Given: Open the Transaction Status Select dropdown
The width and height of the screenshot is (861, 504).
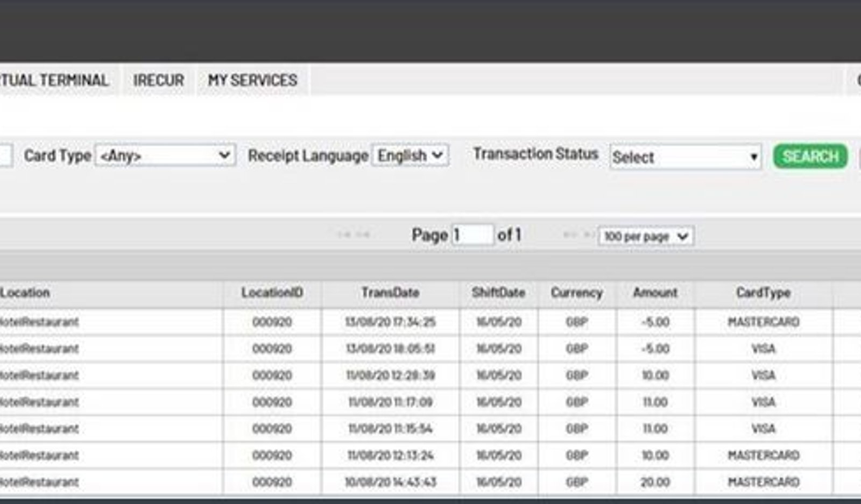Looking at the screenshot, I should (686, 157).
